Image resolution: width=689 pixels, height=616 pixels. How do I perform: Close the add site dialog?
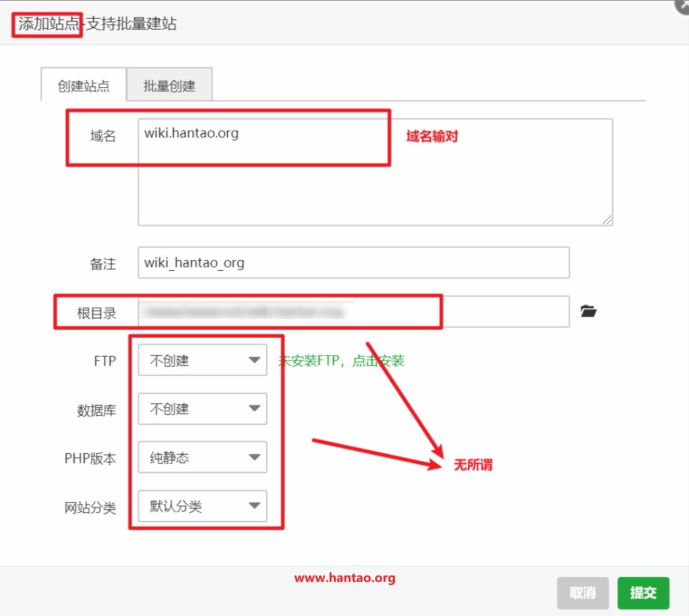(682, 5)
